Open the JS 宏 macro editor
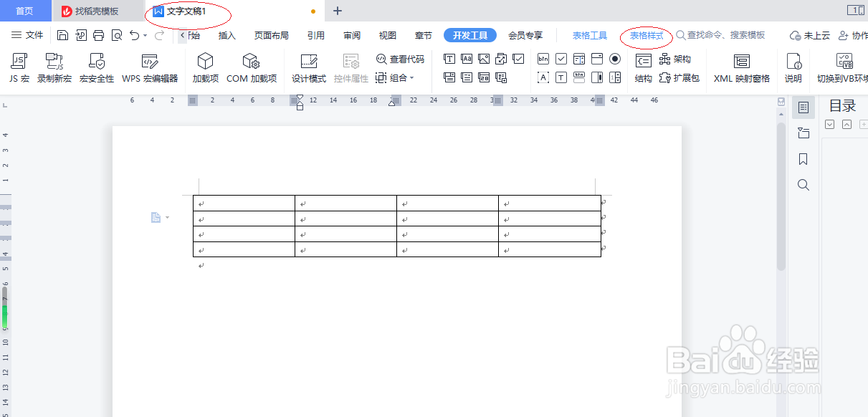The width and height of the screenshot is (868, 417). pyautogui.click(x=19, y=68)
